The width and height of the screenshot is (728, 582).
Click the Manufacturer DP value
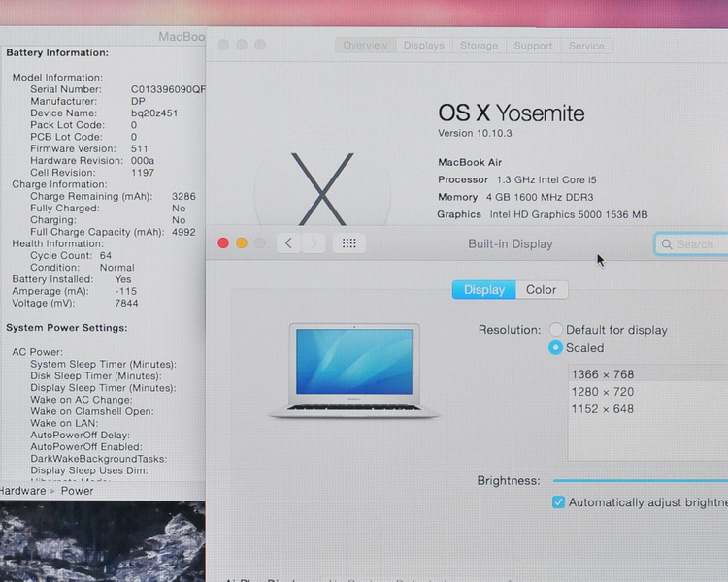click(x=138, y=101)
